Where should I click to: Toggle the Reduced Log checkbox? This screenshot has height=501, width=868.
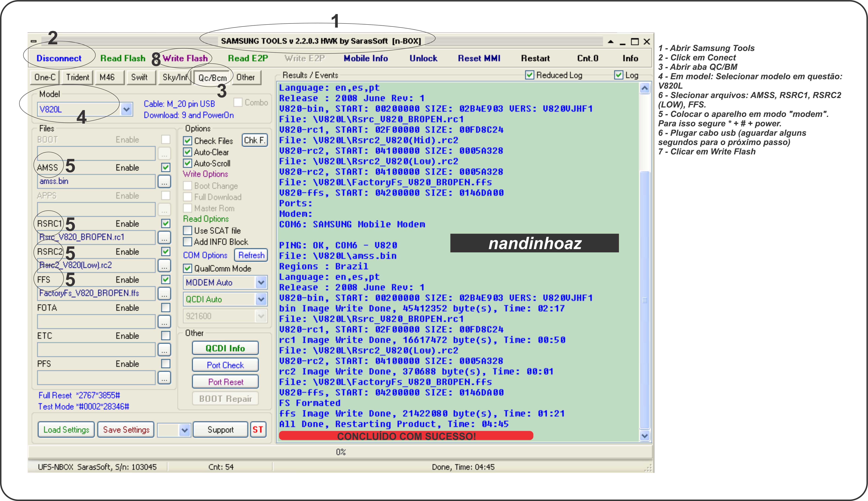click(530, 75)
